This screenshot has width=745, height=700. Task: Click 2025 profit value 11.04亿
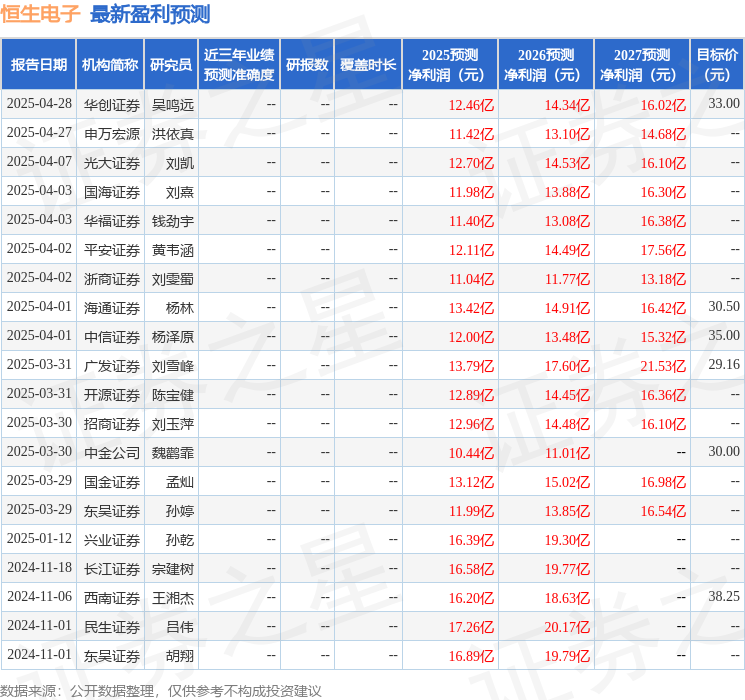point(471,279)
